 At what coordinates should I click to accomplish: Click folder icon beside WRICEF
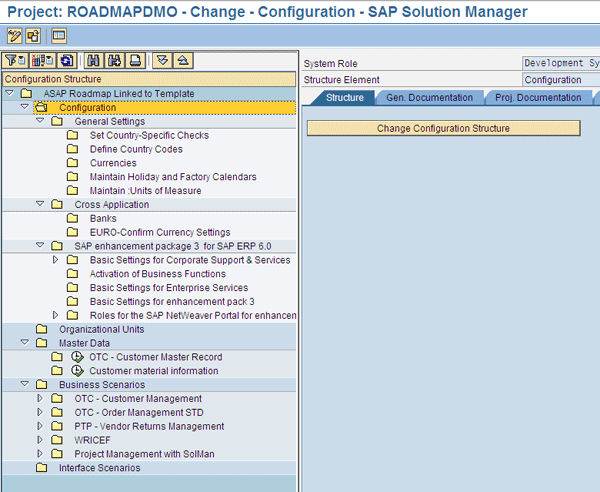pyautogui.click(x=57, y=440)
